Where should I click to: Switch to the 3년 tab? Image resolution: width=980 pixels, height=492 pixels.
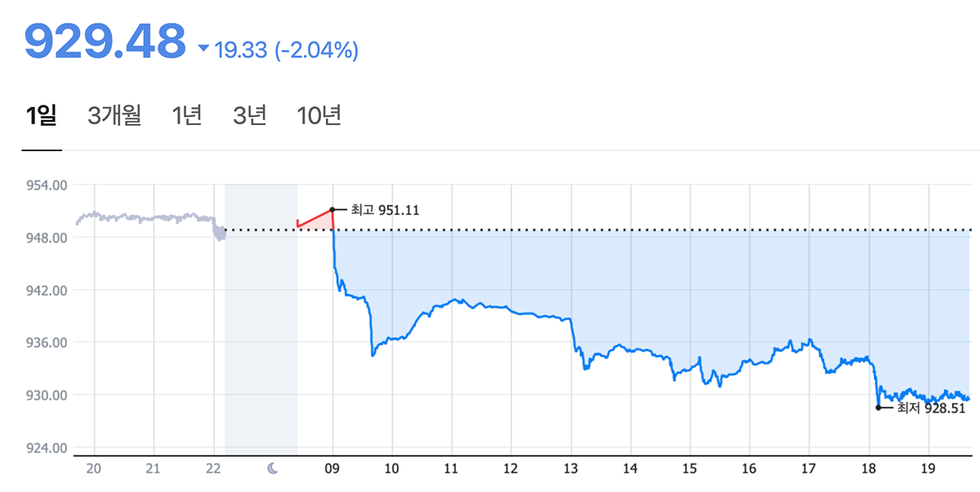249,116
